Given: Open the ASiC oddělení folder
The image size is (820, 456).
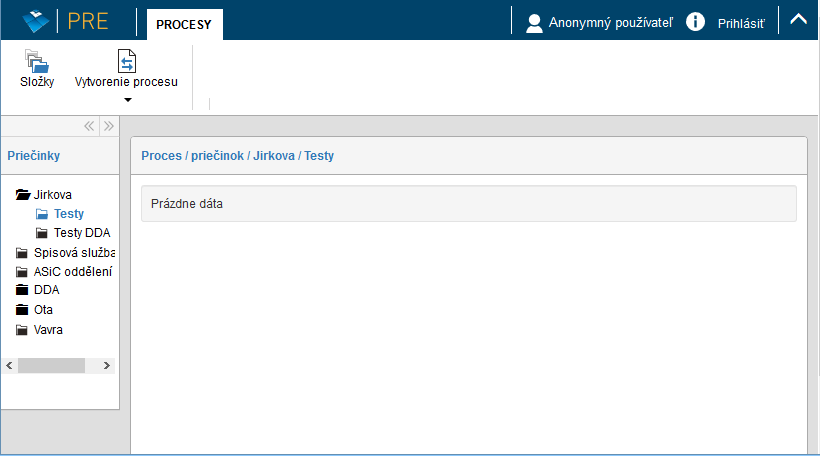Looking at the screenshot, I should pos(73,272).
